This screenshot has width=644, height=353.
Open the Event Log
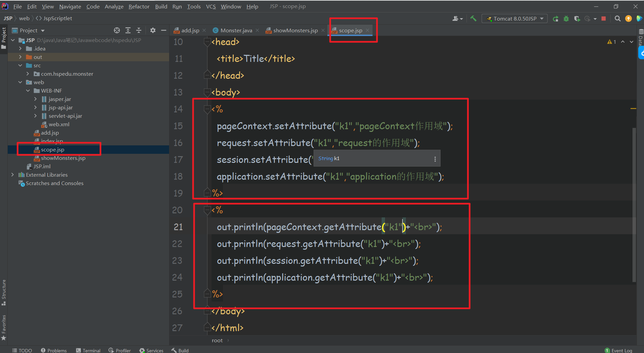tap(618, 350)
